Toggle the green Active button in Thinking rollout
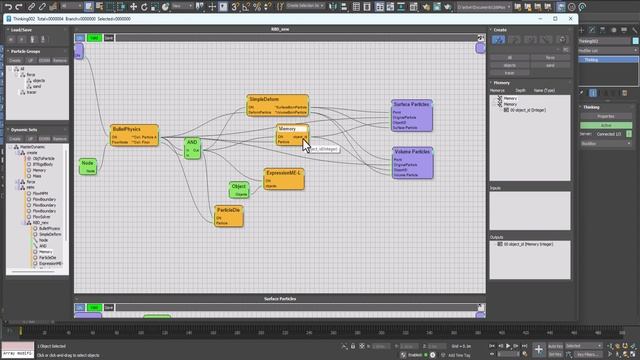Image resolution: width=640 pixels, height=360 pixels. [606, 125]
